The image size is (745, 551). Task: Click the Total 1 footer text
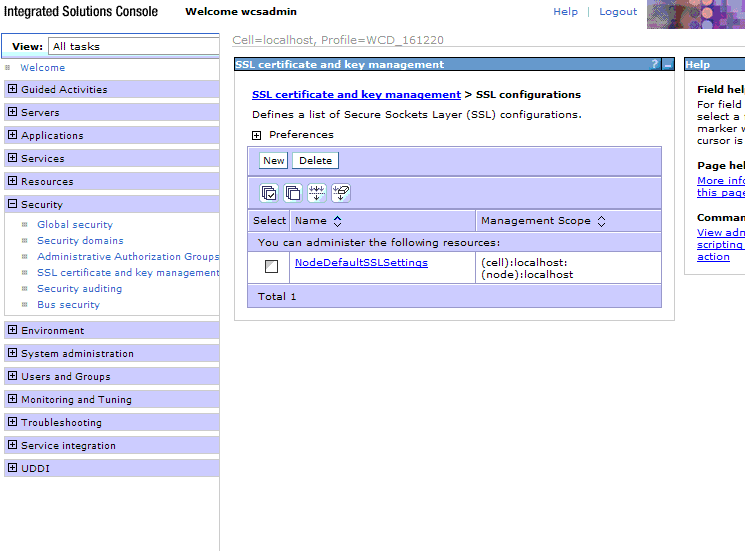pyautogui.click(x=277, y=297)
